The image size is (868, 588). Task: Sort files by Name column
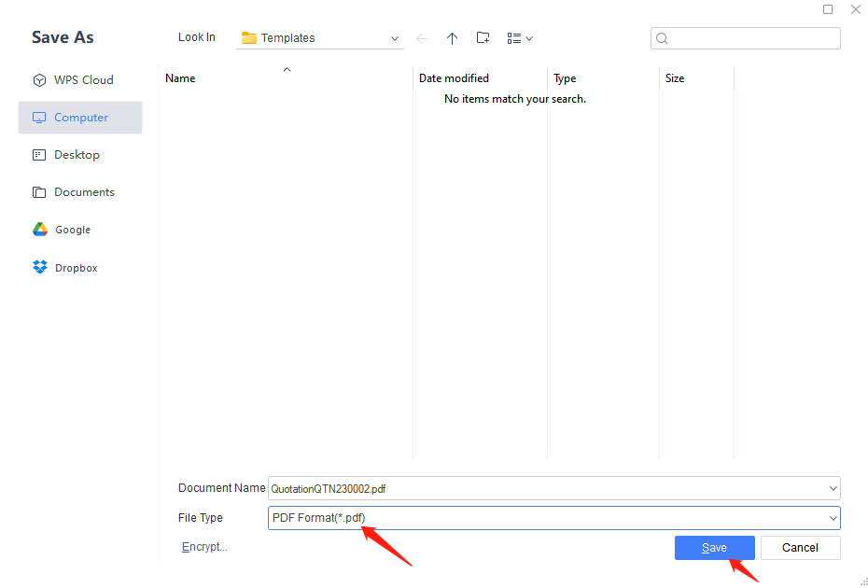click(x=180, y=78)
